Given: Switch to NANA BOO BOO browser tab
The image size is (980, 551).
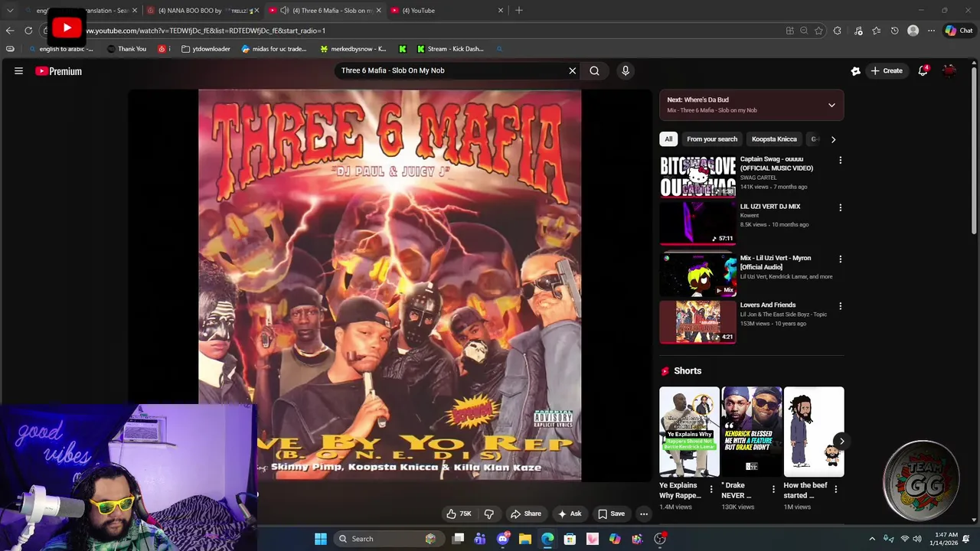Looking at the screenshot, I should (x=201, y=11).
